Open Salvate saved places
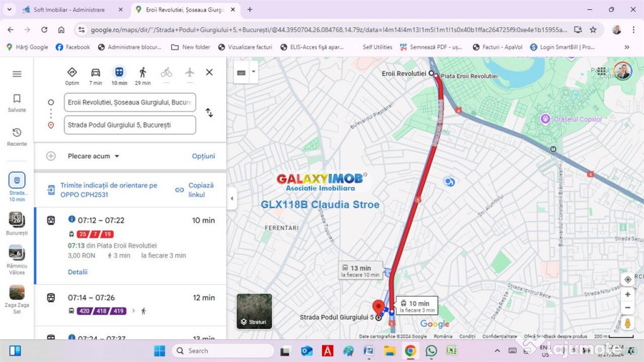The width and height of the screenshot is (644, 362). tap(17, 103)
